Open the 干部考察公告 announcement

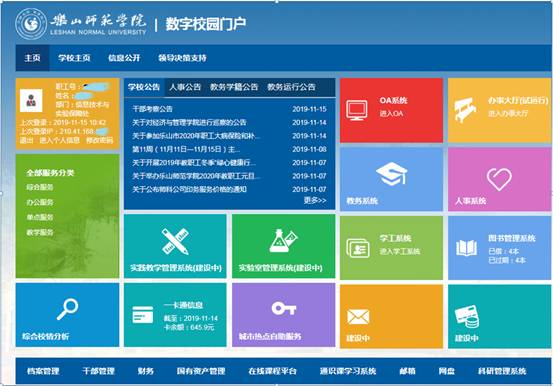152,109
